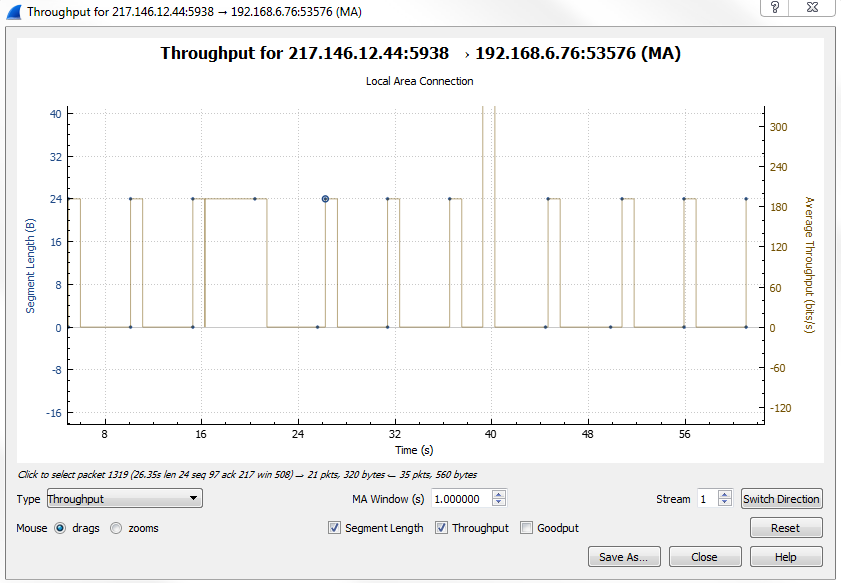841x583 pixels.
Task: Click the Time (s) axis label
Action: click(414, 450)
